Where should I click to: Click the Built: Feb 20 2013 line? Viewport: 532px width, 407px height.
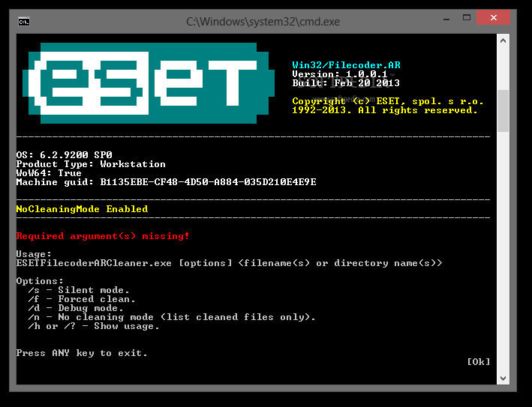346,83
